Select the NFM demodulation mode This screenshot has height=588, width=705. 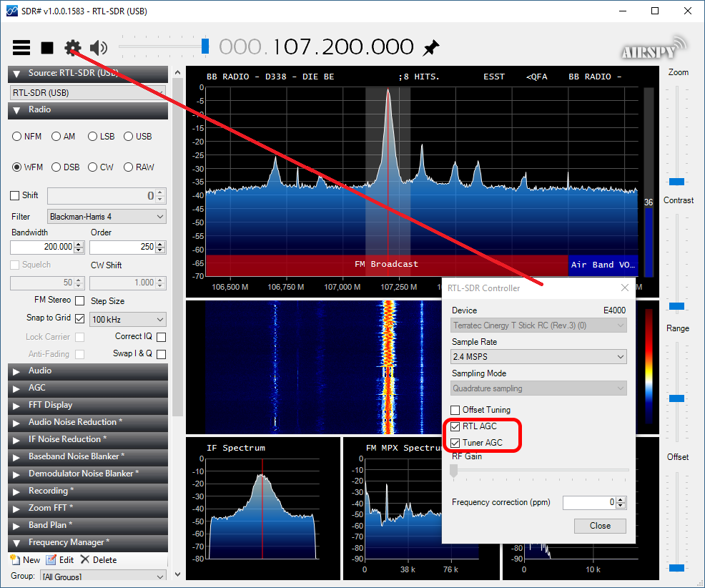(x=16, y=137)
